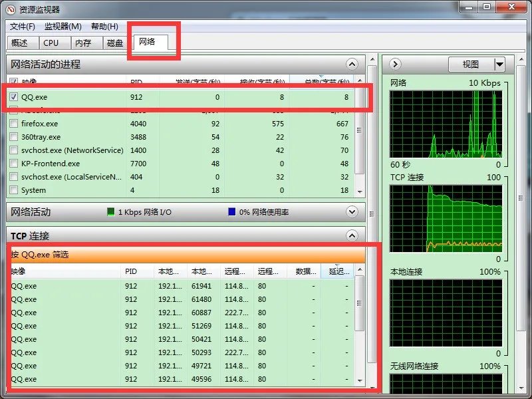
Task: Open the 文件(F) menu
Action: pos(23,27)
